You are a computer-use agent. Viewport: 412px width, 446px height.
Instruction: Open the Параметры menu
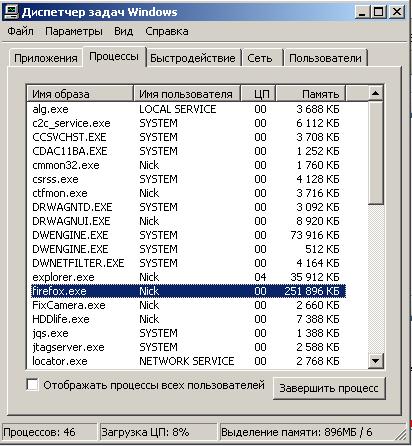[74, 31]
